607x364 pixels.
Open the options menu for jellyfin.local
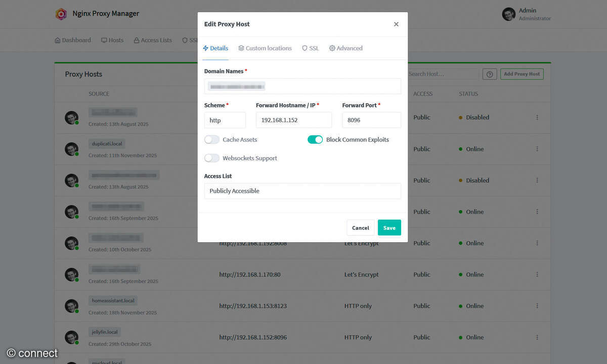pos(537,337)
